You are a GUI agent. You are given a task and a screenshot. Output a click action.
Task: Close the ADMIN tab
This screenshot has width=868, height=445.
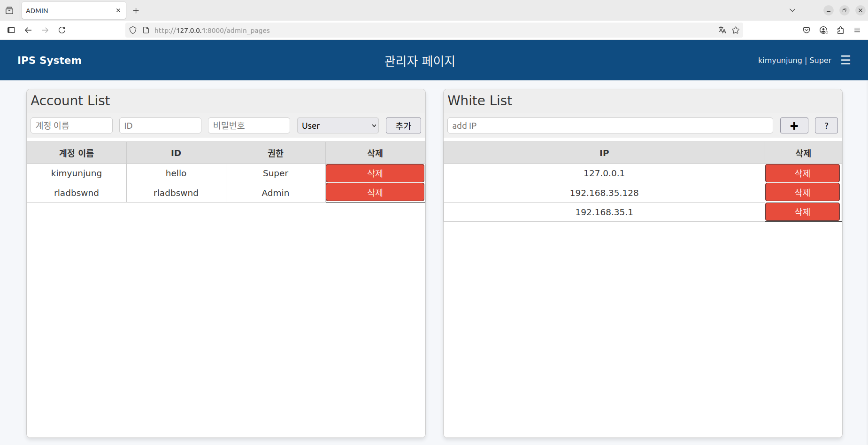click(x=118, y=10)
